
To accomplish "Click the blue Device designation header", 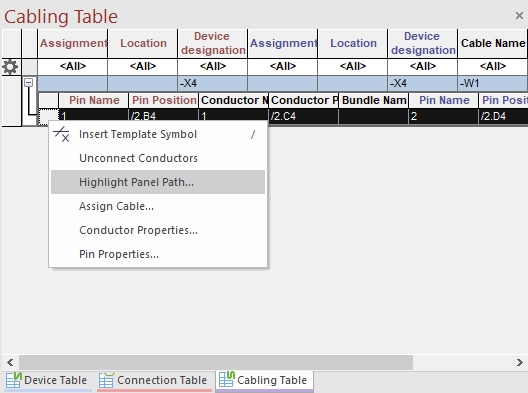I will [423, 43].
